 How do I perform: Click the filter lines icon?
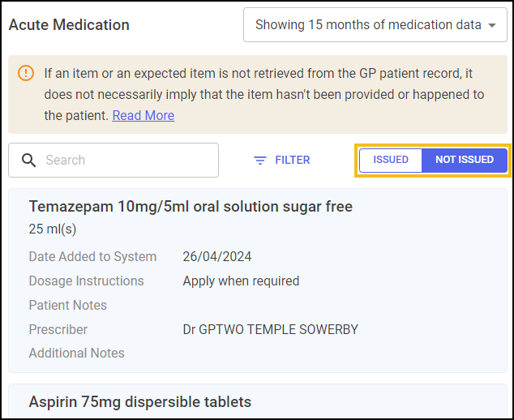(260, 161)
